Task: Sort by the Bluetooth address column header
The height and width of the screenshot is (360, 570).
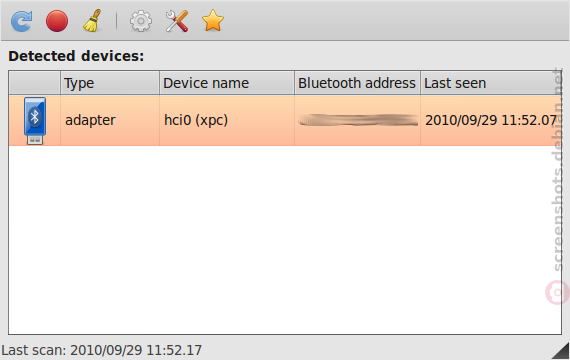Action: coord(357,83)
